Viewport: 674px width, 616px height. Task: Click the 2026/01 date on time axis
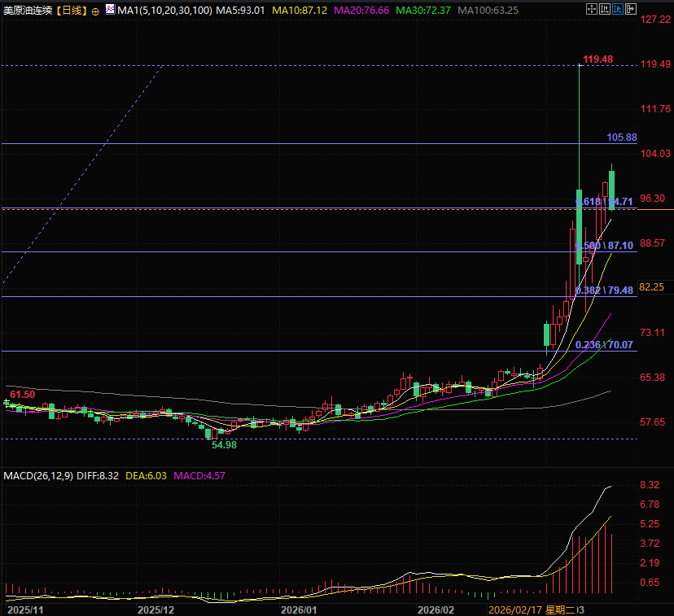click(299, 610)
